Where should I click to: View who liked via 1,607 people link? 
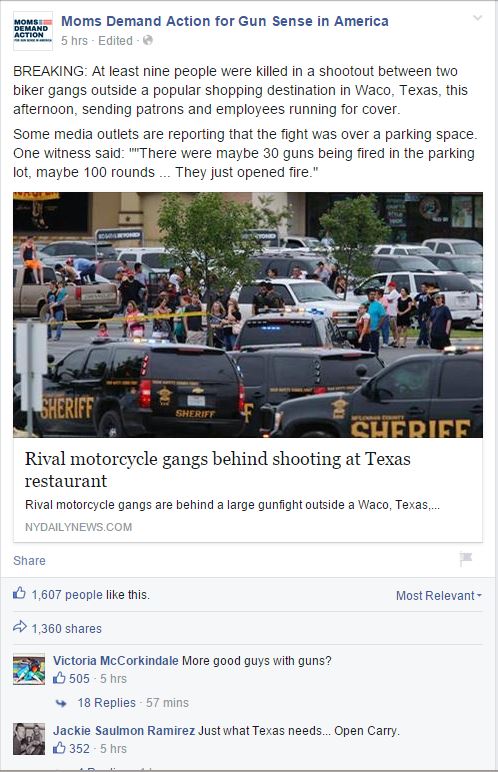click(67, 595)
